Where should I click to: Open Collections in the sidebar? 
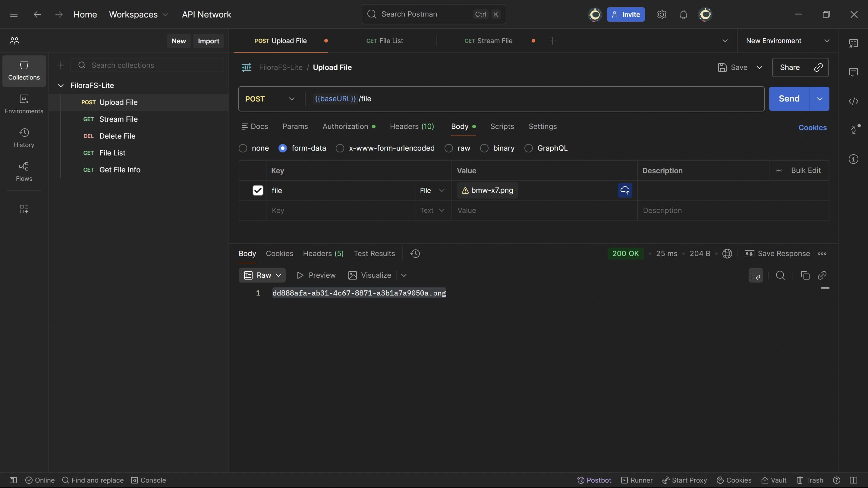24,71
